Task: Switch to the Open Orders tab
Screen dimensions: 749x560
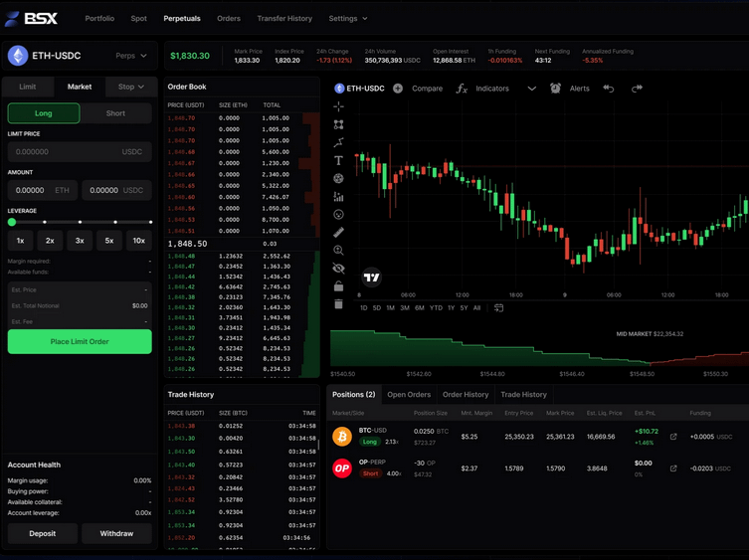Action: pyautogui.click(x=409, y=394)
